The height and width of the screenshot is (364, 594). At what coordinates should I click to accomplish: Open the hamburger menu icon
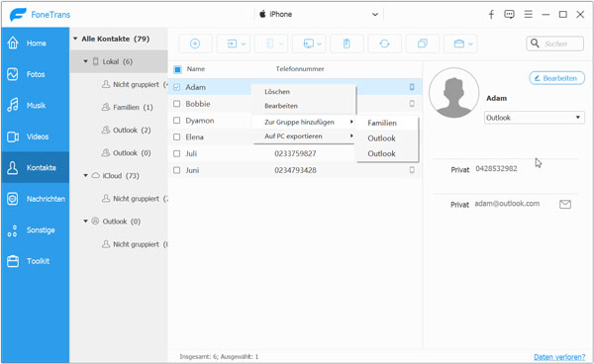point(528,15)
